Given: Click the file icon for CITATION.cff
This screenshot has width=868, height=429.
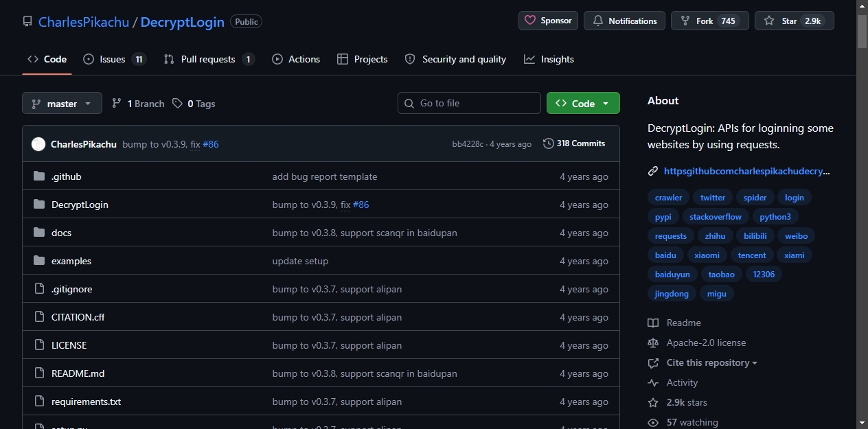Looking at the screenshot, I should (39, 317).
